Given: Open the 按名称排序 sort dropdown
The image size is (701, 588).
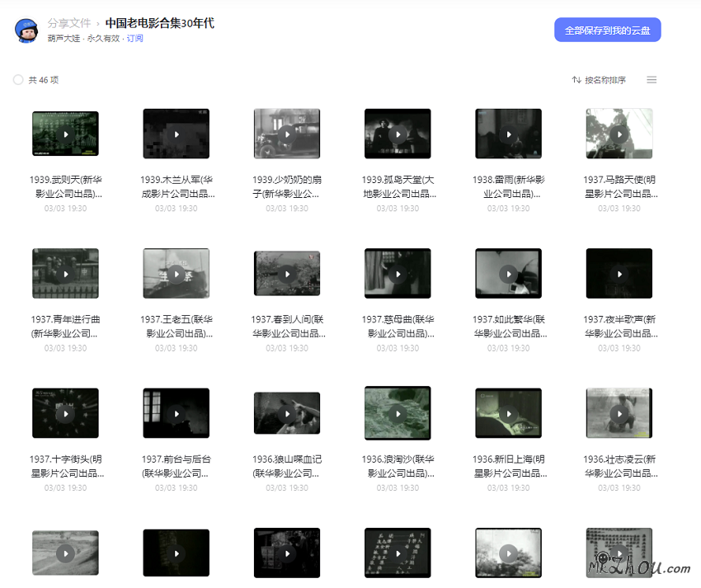Looking at the screenshot, I should click(605, 79).
